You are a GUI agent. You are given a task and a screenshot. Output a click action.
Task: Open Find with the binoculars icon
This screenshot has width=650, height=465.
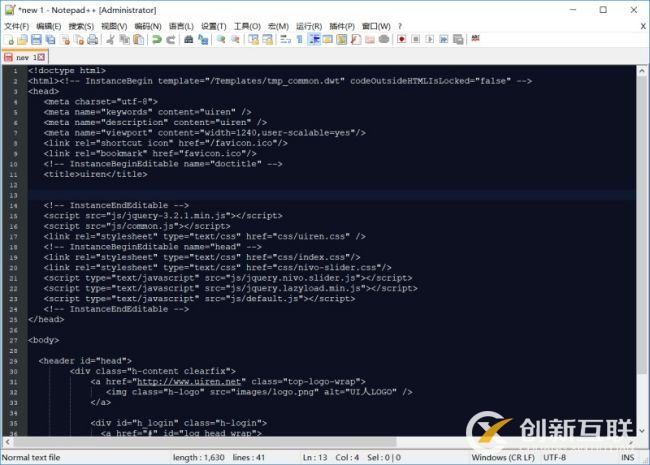(x=187, y=40)
